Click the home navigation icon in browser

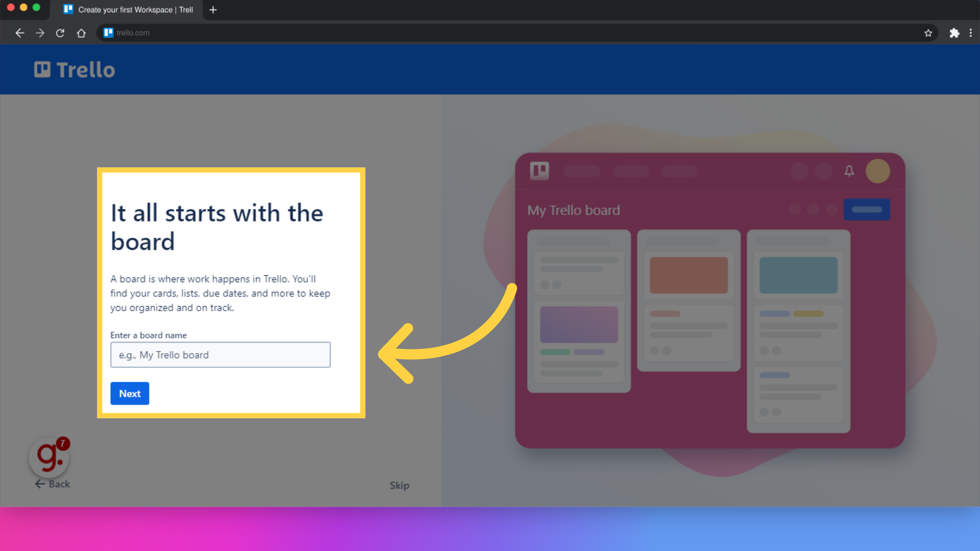coord(81,32)
